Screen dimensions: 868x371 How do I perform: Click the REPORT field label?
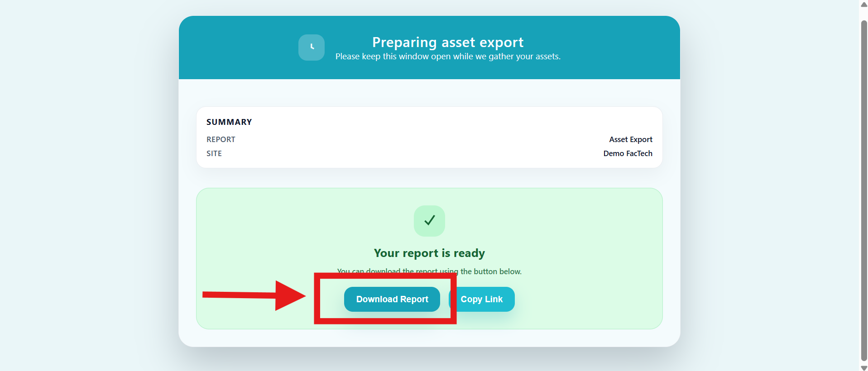point(221,139)
